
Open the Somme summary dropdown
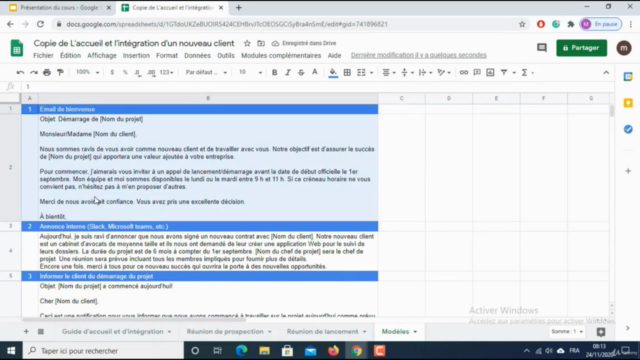pyautogui.click(x=567, y=331)
